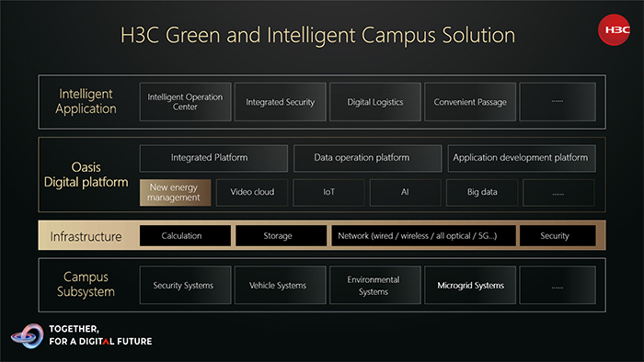Screen dimensions: 644x362
Task: Click the slogan 'FOR A DIGITAL FUTURE'
Action: click(x=100, y=341)
